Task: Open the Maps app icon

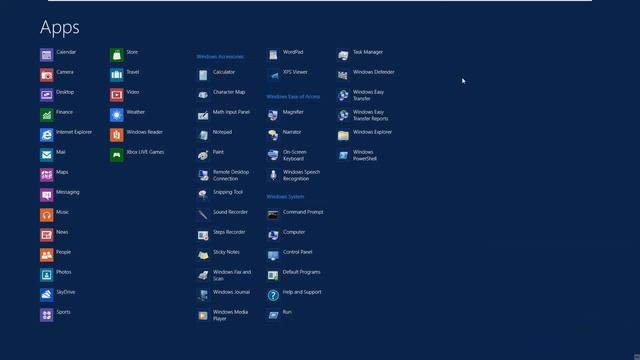Action: tap(47, 175)
